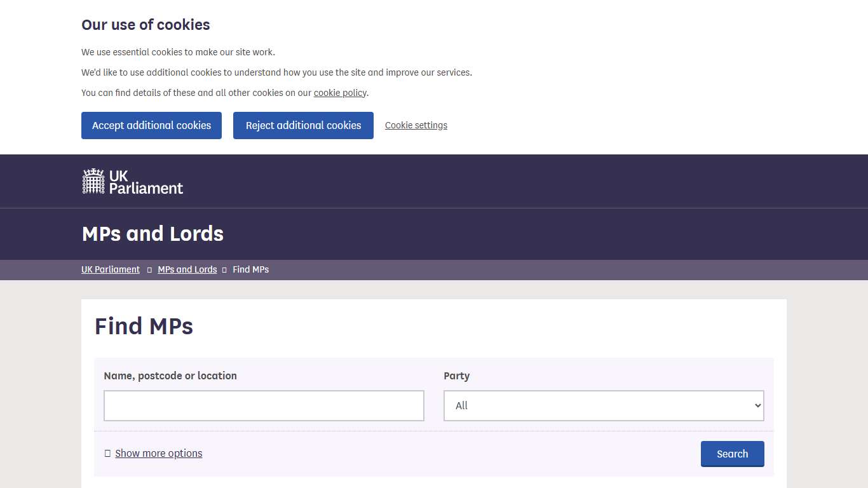
Task: Click the breadcrumb separator after UK Parliament
Action: [148, 269]
